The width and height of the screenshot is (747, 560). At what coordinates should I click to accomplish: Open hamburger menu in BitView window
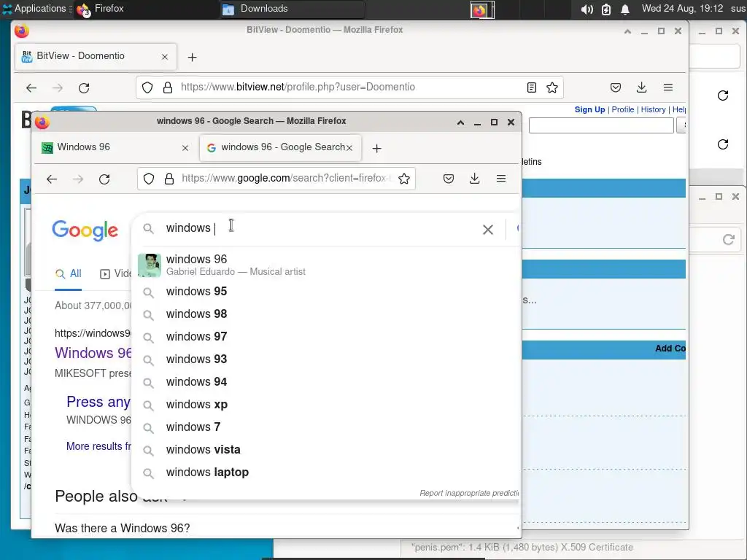click(668, 87)
